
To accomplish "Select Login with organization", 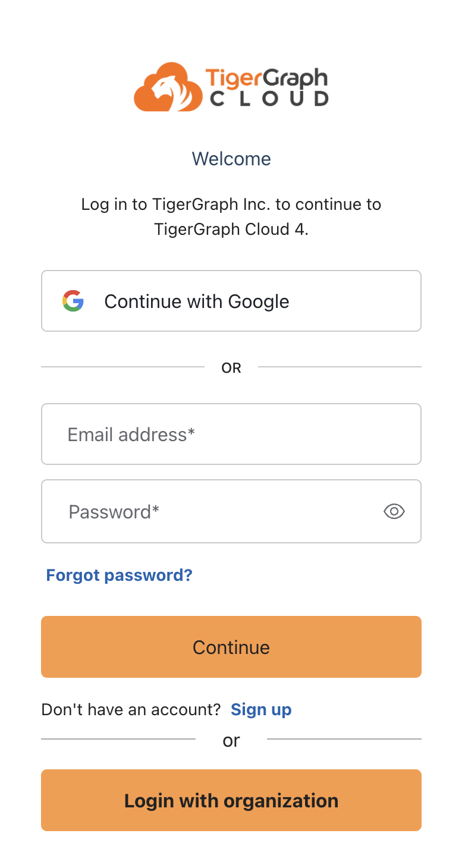I will point(231,800).
